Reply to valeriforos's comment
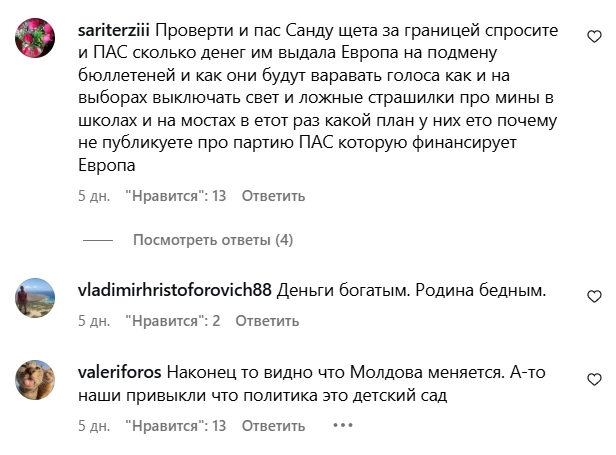The width and height of the screenshot is (616, 455). pos(266,426)
